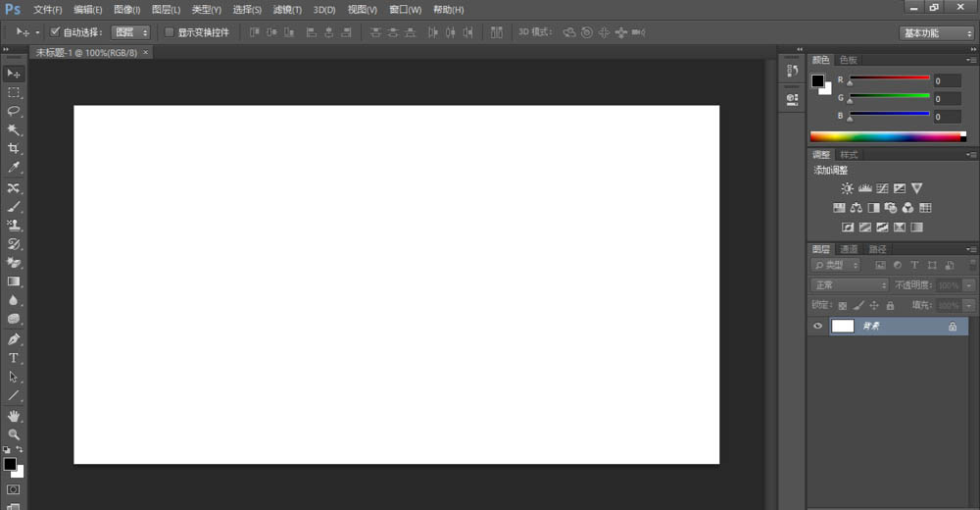Open the Layers panel flyout menu
Viewport: 980px width, 510px height.
point(971,249)
